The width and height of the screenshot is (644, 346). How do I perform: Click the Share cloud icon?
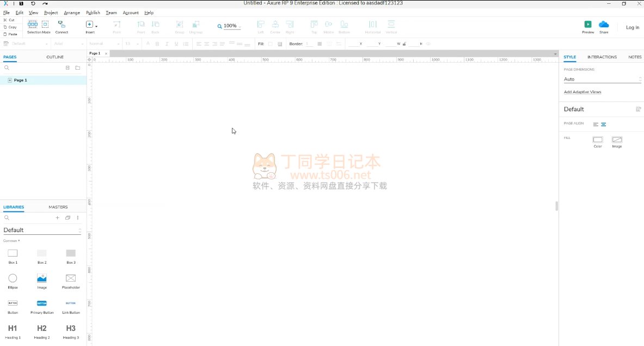point(604,25)
